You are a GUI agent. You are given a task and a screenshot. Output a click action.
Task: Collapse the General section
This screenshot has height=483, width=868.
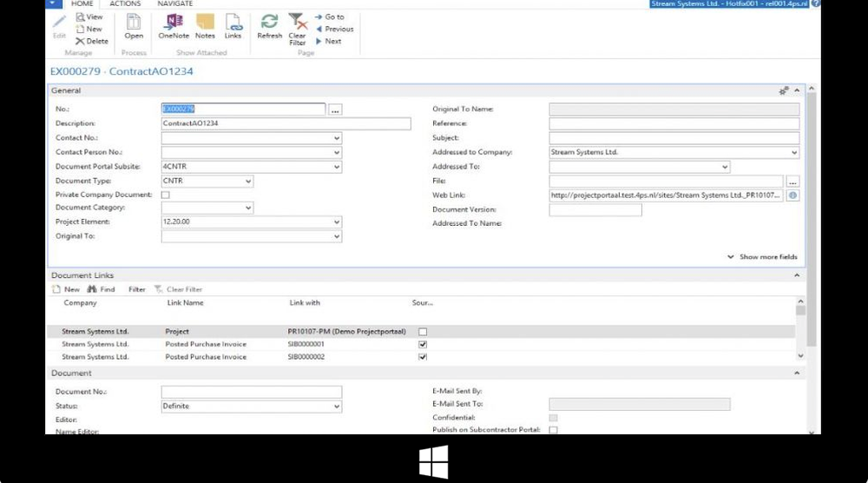click(797, 90)
